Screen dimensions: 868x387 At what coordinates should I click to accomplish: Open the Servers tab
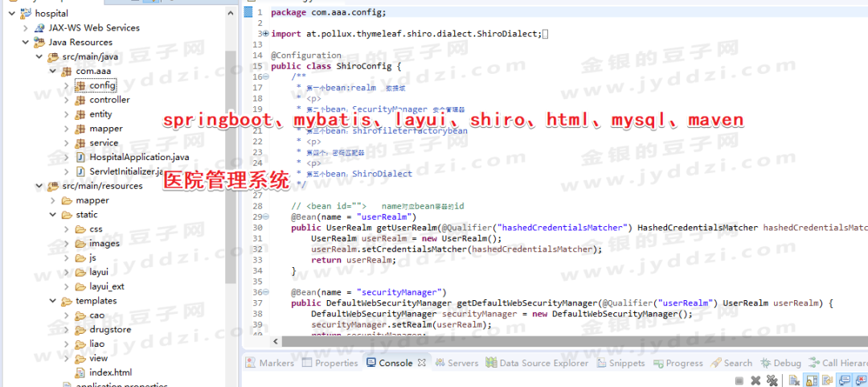click(457, 363)
